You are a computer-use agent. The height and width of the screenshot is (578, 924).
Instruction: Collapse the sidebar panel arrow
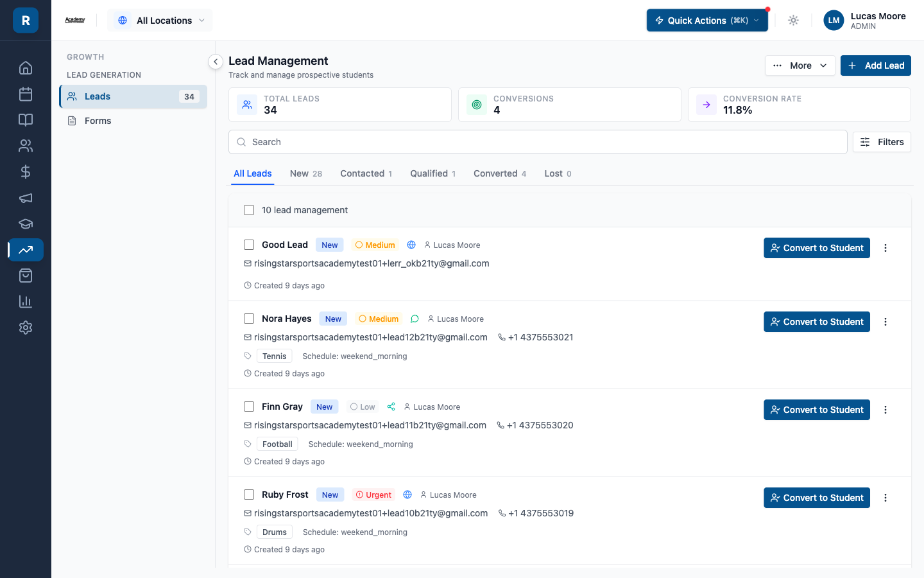click(x=216, y=62)
